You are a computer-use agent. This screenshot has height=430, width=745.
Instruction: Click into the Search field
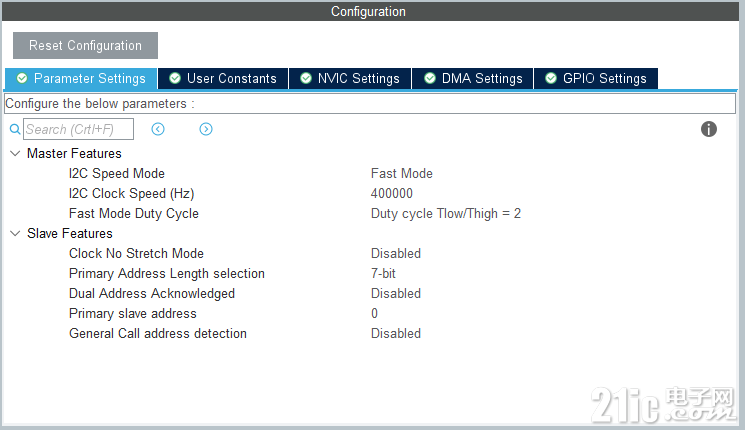point(78,129)
